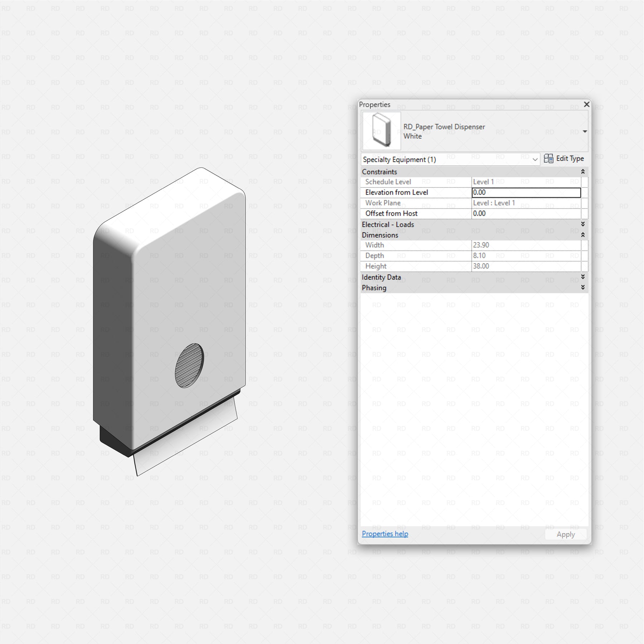This screenshot has width=644, height=644.
Task: Open the Specialty Equipment (1) filter dropdown
Action: 535,160
